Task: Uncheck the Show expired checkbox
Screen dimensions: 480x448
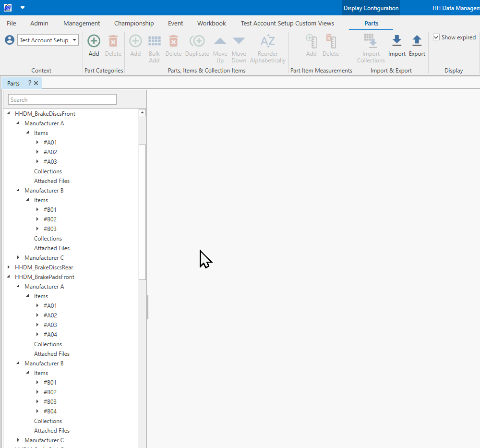Action: pos(436,37)
